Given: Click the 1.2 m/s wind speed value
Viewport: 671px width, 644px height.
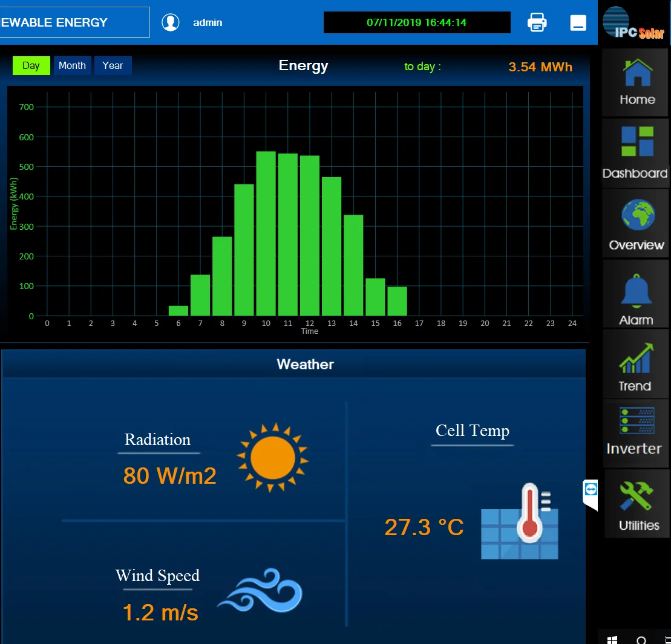Looking at the screenshot, I should pyautogui.click(x=160, y=613).
